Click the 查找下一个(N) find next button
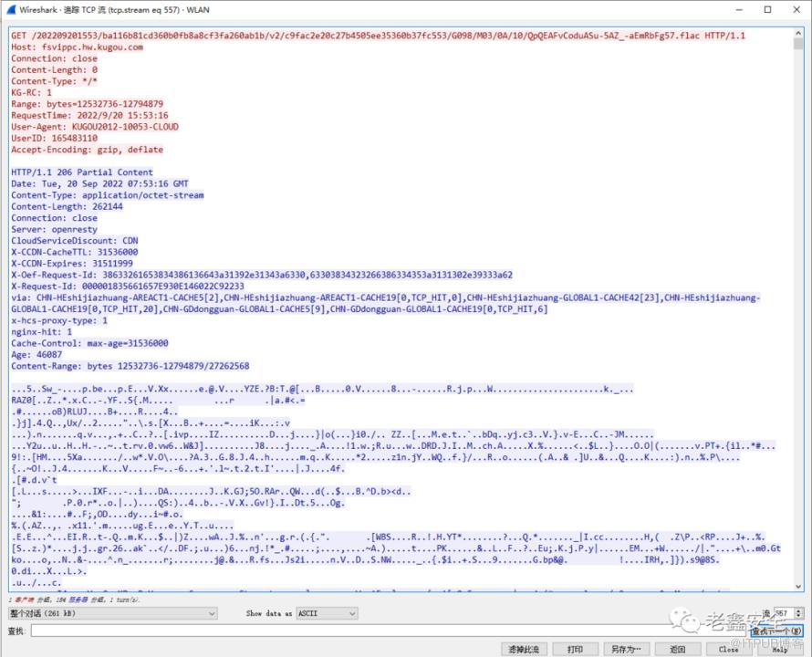Viewport: 812px width, 657px height. point(776,631)
